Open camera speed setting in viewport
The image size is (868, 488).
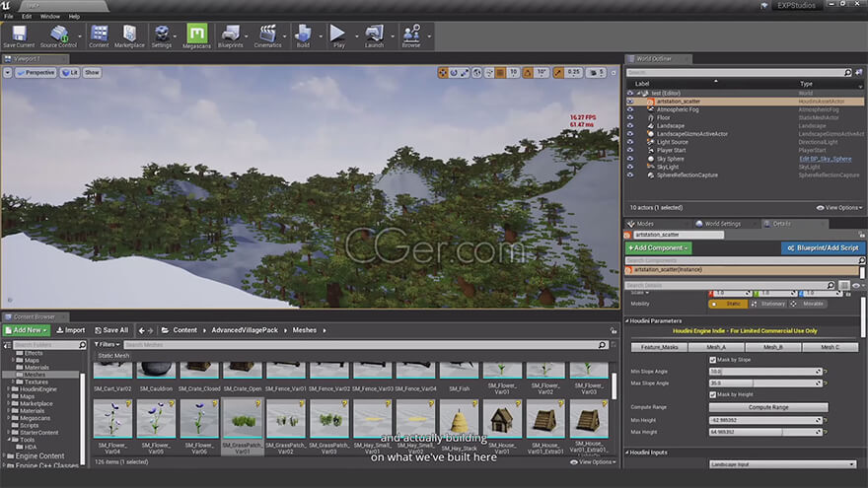click(596, 73)
